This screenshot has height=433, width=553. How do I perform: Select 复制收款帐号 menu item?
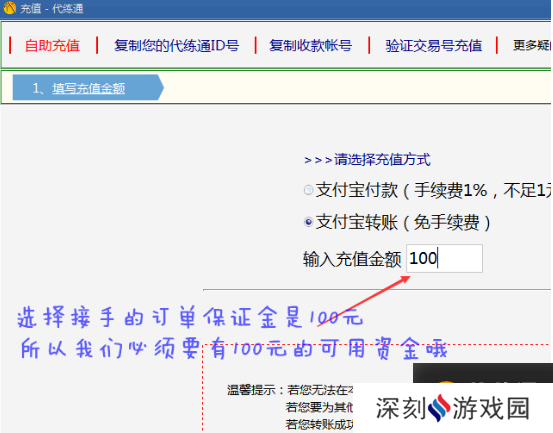coord(310,45)
